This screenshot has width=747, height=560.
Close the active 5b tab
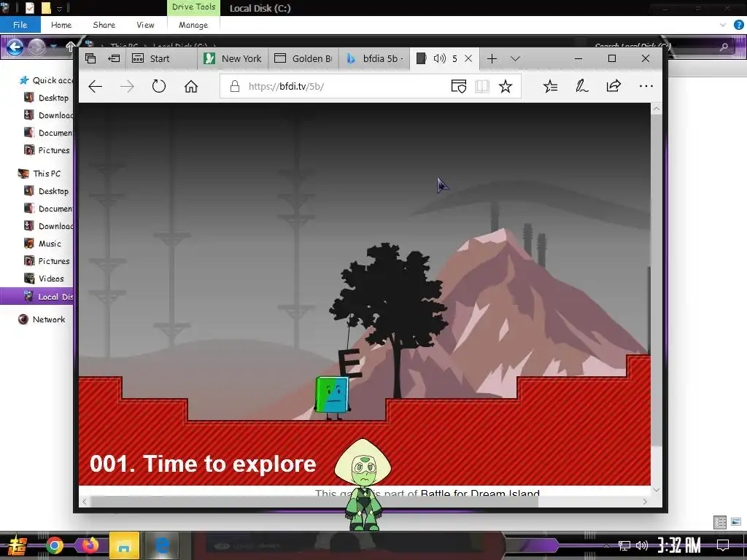click(x=468, y=58)
